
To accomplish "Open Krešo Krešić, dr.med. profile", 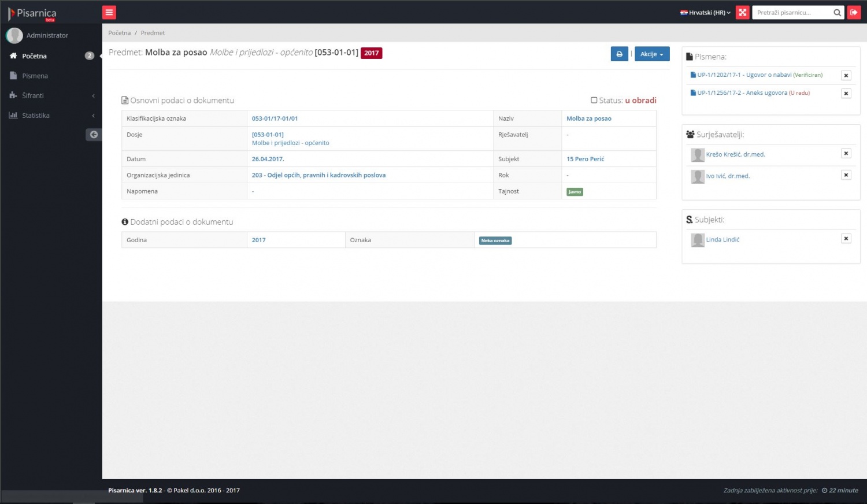I will coord(735,154).
